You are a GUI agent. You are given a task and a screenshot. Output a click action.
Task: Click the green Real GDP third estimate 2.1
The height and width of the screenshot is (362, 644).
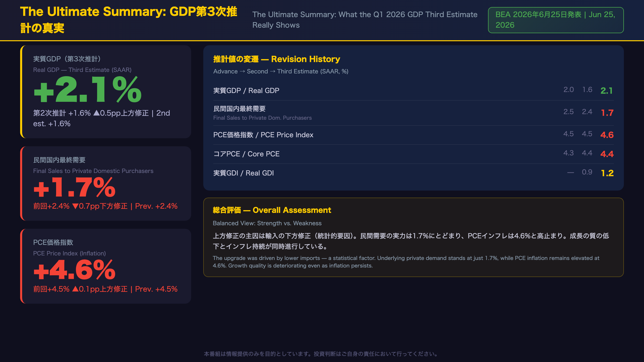click(x=607, y=91)
